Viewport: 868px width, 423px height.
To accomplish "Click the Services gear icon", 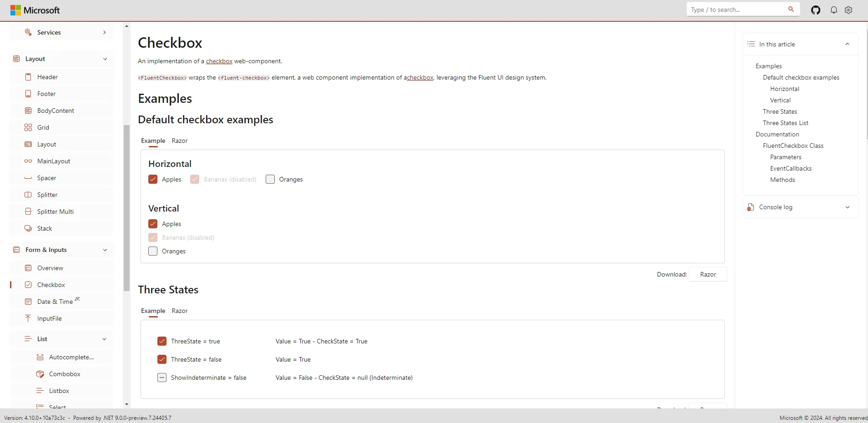I will (28, 32).
